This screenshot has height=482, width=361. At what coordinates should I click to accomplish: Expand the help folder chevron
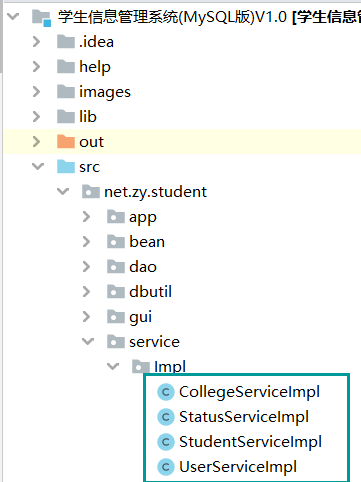36,67
